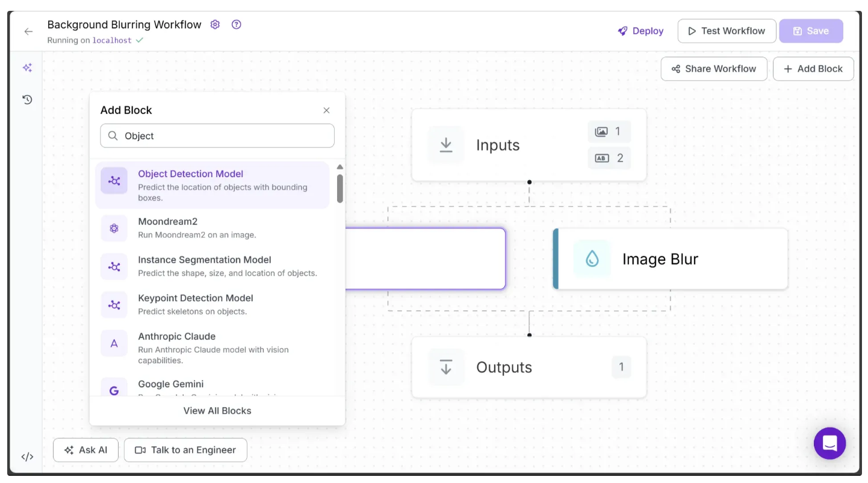This screenshot has height=483, width=868.
Task: Click the search magnifier icon
Action: 113,136
